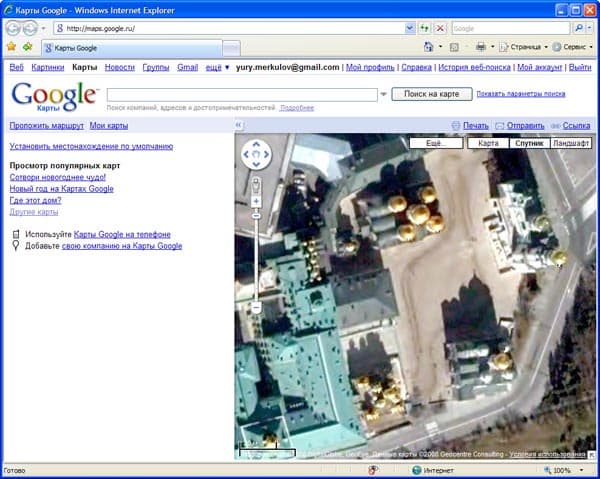This screenshot has width=600, height=479.
Task: Open the Другие карты link
Action: tap(34, 212)
